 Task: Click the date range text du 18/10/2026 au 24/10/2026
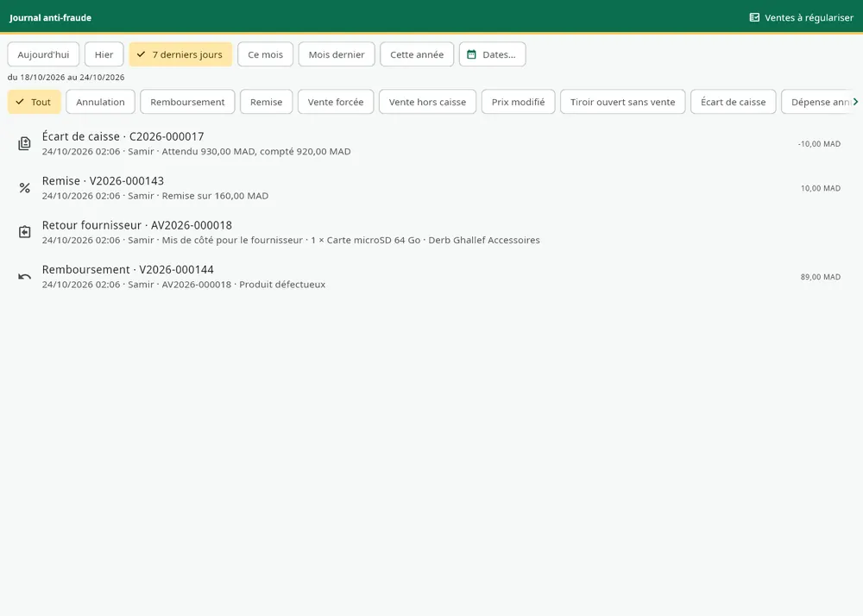(66, 78)
